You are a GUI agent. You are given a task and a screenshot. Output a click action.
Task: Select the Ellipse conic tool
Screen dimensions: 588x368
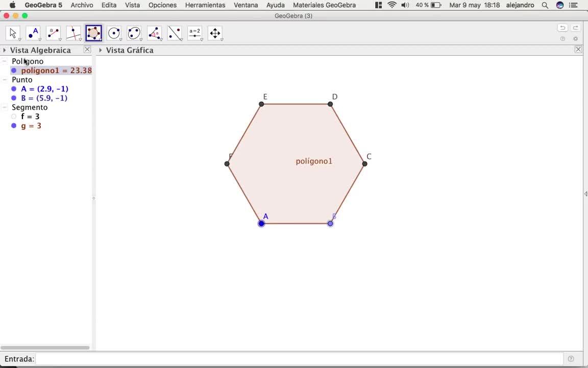click(134, 33)
